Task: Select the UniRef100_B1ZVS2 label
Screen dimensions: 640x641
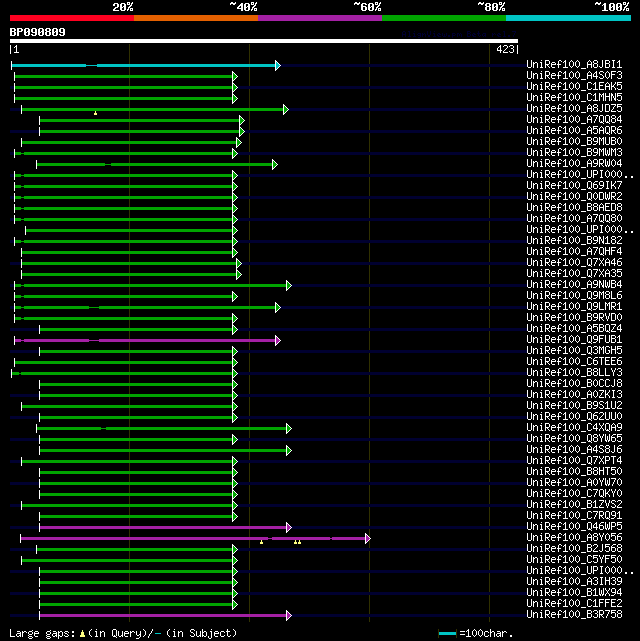Action: pyautogui.click(x=574, y=505)
